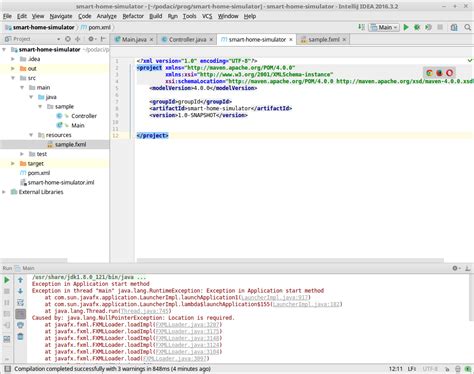Screen dimensions: 474x374
Task: Click the Collapse All icon in the Project panel
Action: 78,39
